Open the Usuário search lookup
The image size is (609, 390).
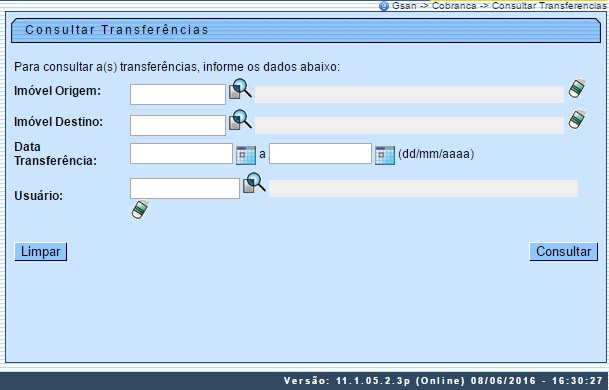pos(254,183)
